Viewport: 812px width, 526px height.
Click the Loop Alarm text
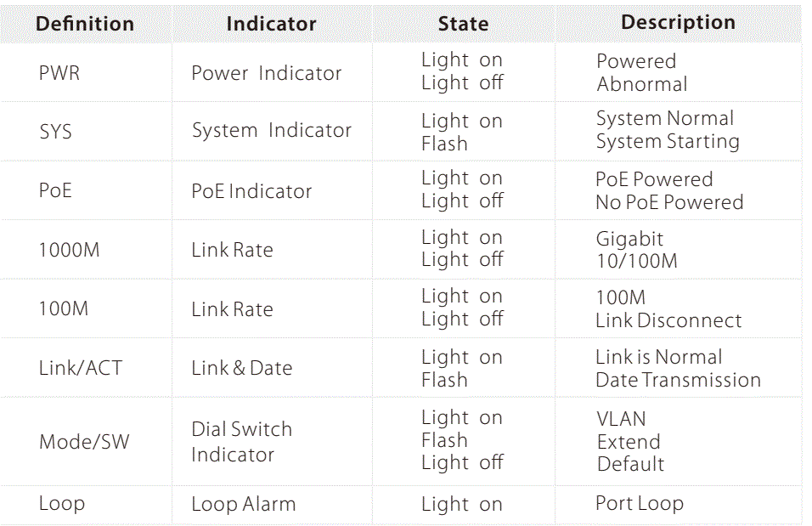point(243,505)
